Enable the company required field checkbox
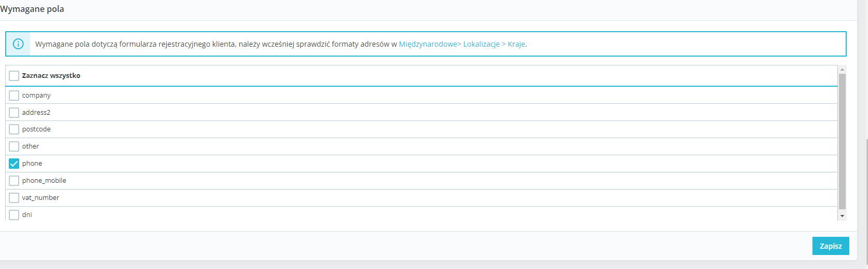This screenshot has width=868, height=269. click(x=14, y=96)
